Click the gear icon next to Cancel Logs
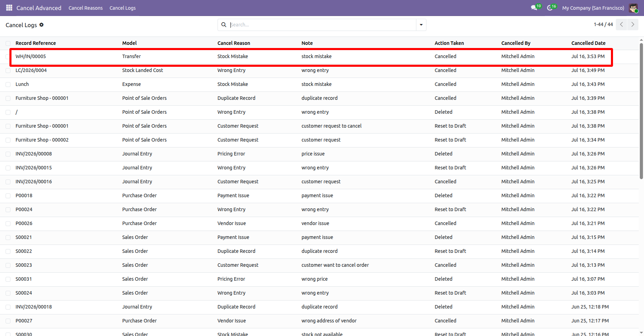Viewport: 644px width, 336px height. pyautogui.click(x=41, y=25)
